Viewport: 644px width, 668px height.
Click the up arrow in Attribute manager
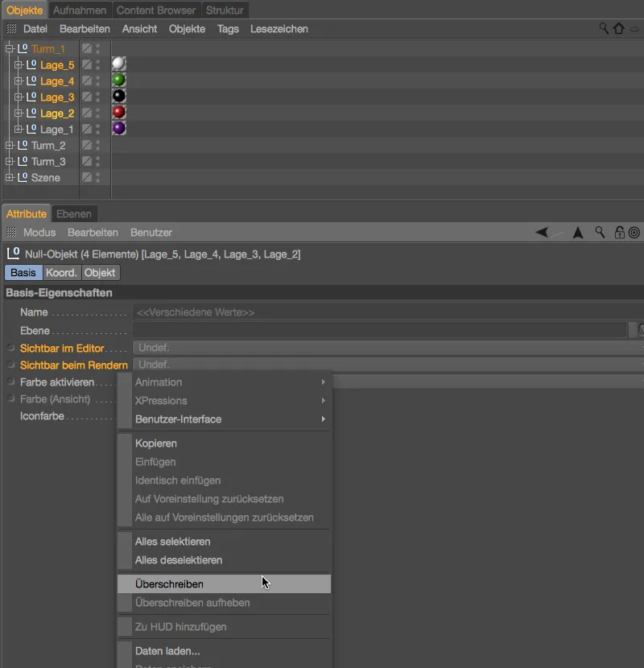pyautogui.click(x=577, y=233)
